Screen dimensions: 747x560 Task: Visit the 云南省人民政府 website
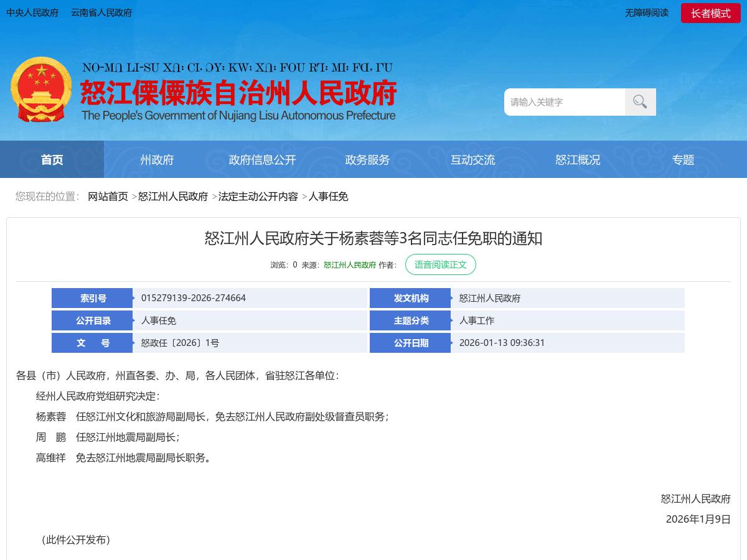pos(101,12)
